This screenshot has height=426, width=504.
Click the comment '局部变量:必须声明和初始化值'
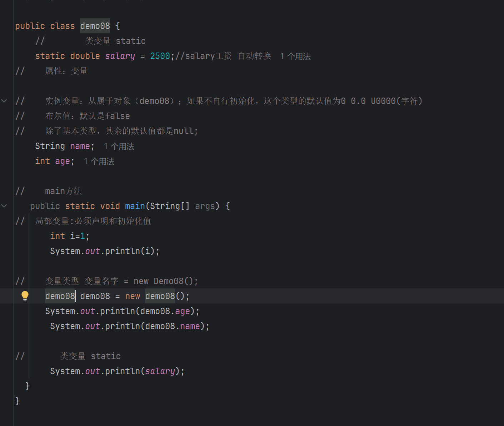click(93, 221)
